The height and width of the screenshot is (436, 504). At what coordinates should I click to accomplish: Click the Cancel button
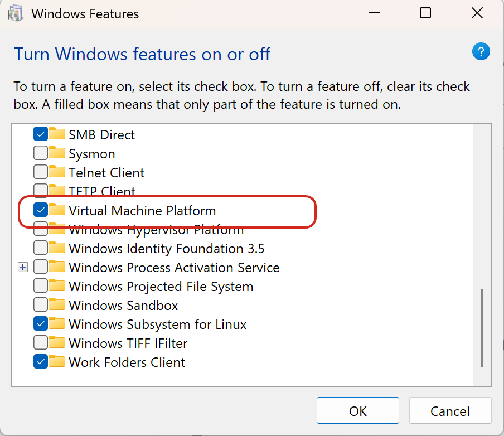tap(450, 411)
